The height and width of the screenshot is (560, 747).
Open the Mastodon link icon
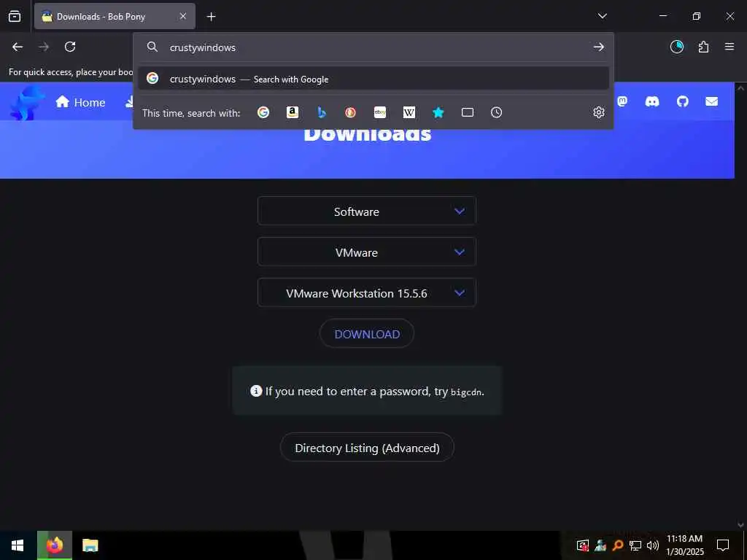622,101
